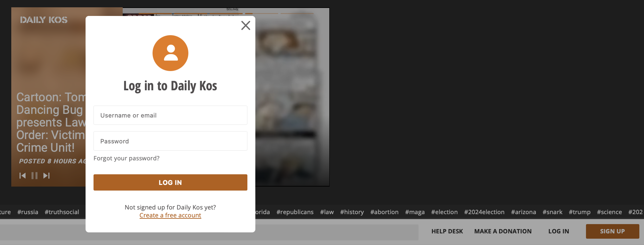
Task: Focus the Password field
Action: tap(170, 141)
